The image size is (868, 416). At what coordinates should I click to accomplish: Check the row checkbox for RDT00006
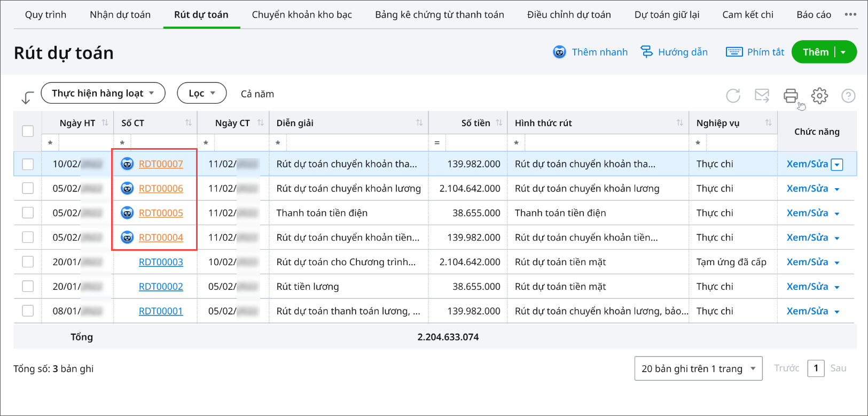click(28, 189)
